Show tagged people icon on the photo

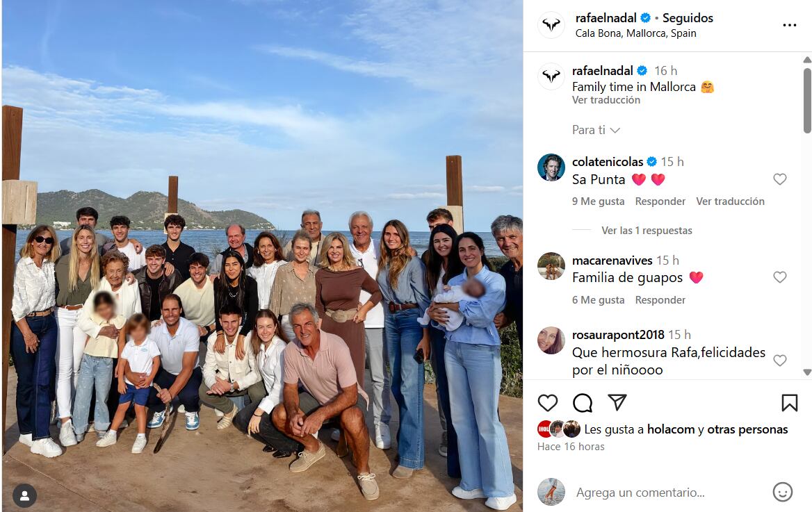(25, 495)
